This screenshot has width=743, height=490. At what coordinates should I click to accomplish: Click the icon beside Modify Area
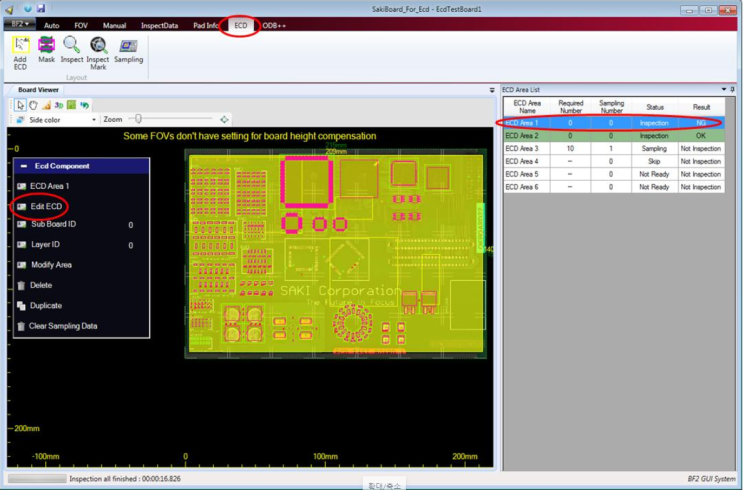(21, 265)
